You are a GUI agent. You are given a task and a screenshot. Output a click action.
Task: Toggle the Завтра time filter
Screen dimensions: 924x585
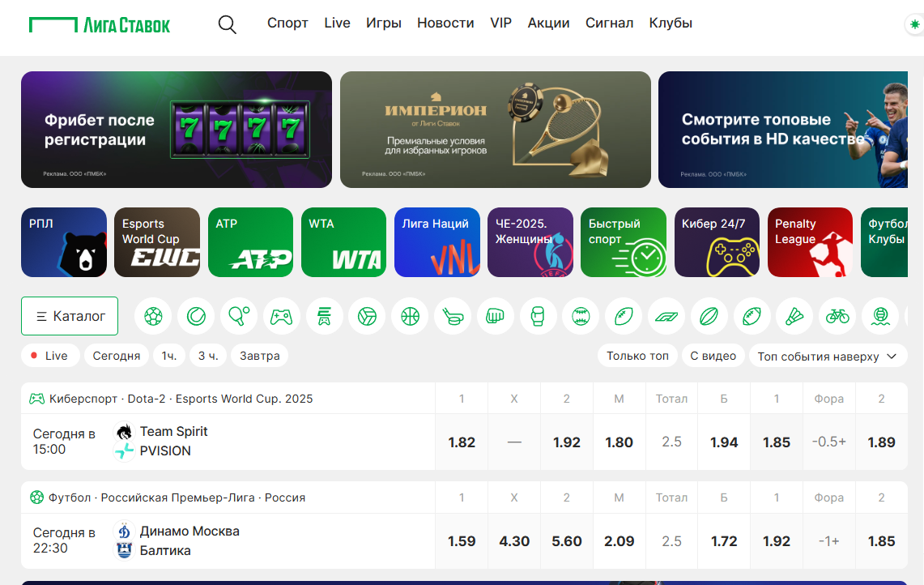click(259, 356)
